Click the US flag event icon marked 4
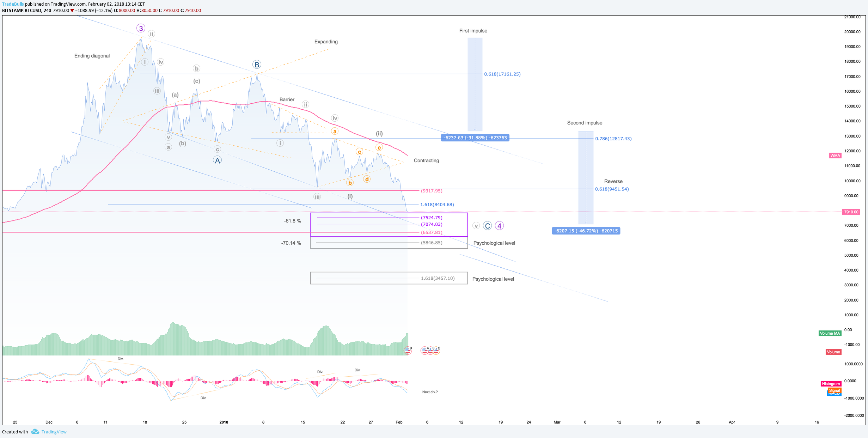The width and height of the screenshot is (868, 438). [424, 350]
